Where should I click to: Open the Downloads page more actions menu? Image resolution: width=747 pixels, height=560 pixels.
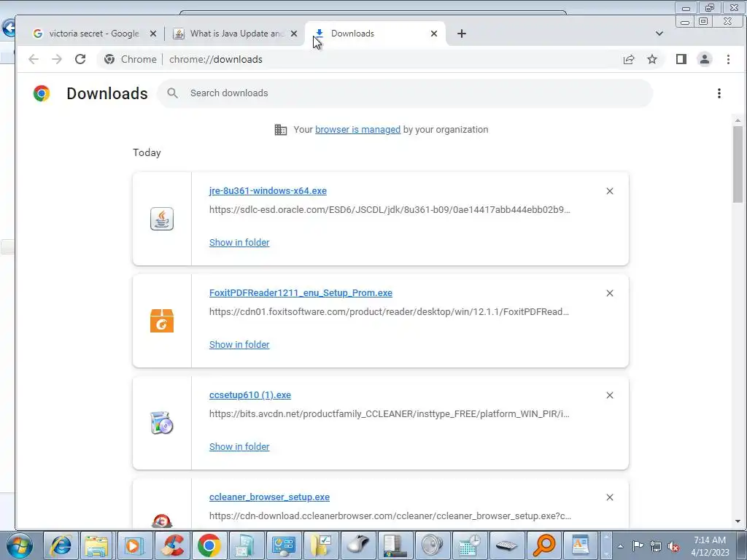719,93
